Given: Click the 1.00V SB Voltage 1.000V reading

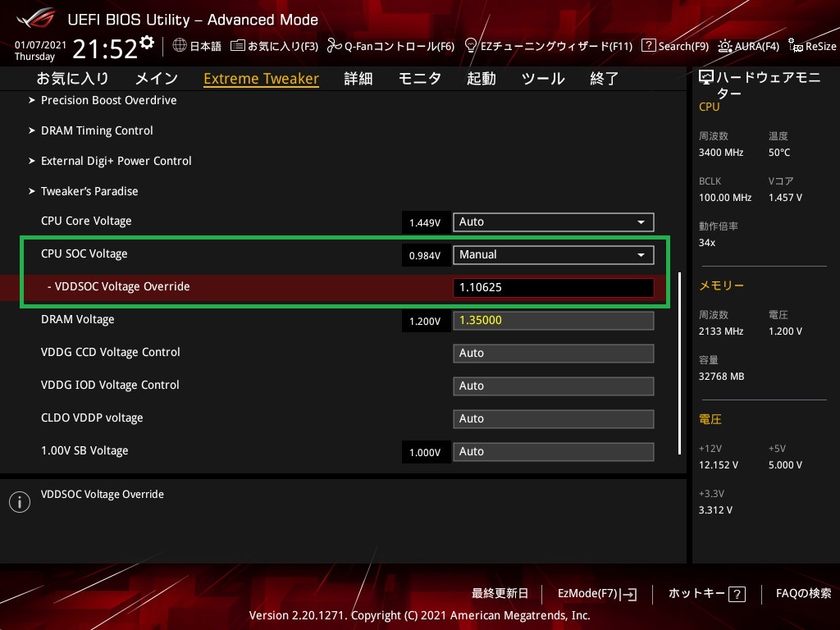Looking at the screenshot, I should (425, 453).
